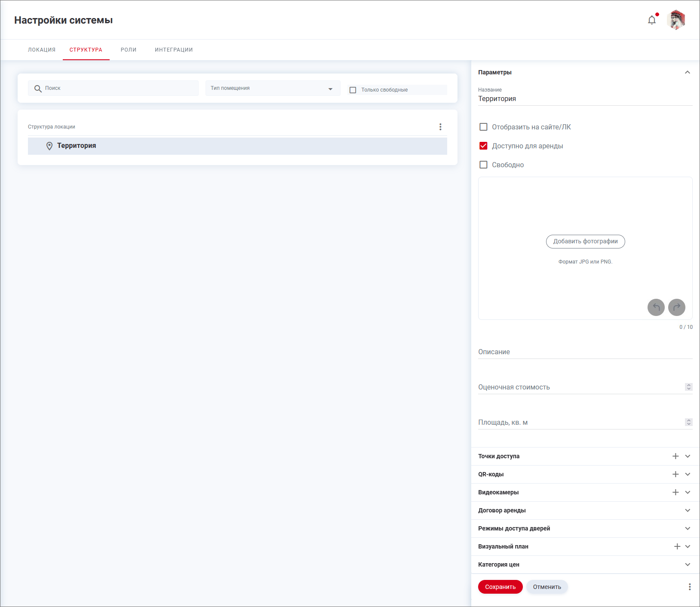This screenshot has width=700, height=607.
Task: Open the Интеграции tab
Action: (x=174, y=50)
